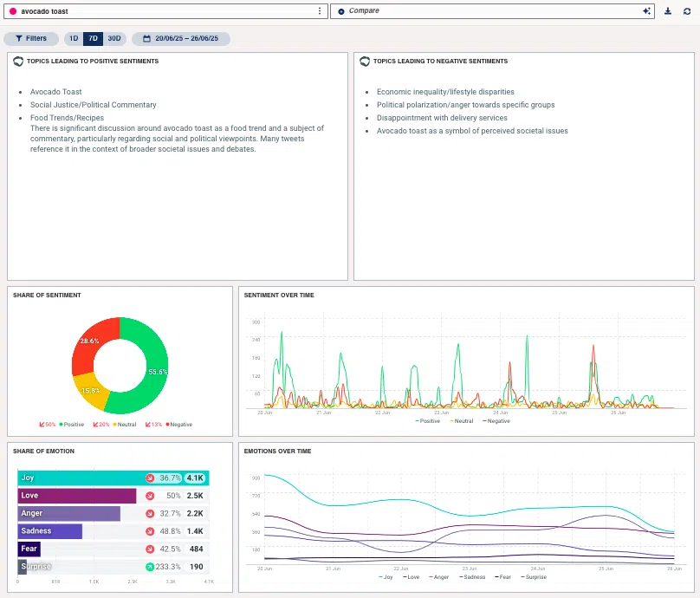Click the funnel icon on the Filters button

18,38
